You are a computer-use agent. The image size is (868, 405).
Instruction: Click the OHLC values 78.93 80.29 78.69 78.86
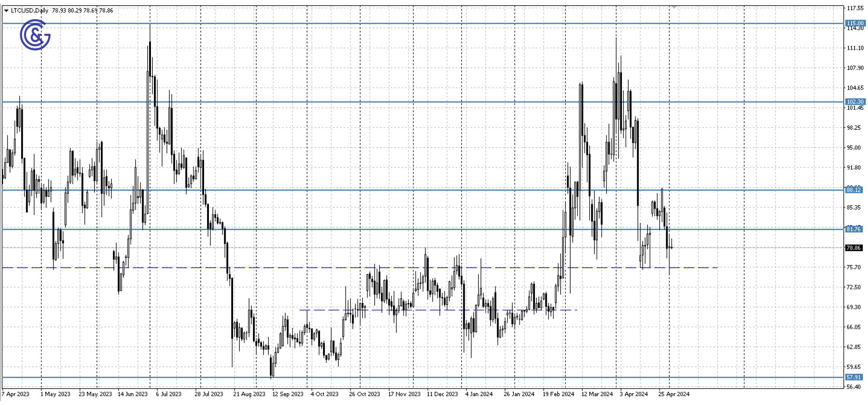(82, 10)
